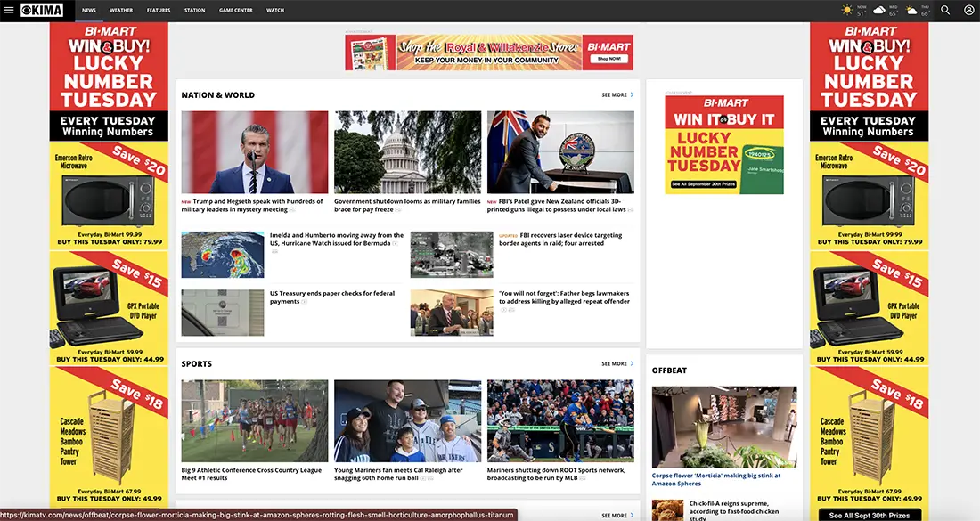The width and height of the screenshot is (980, 521).
Task: Click See More for Sports
Action: coord(617,363)
